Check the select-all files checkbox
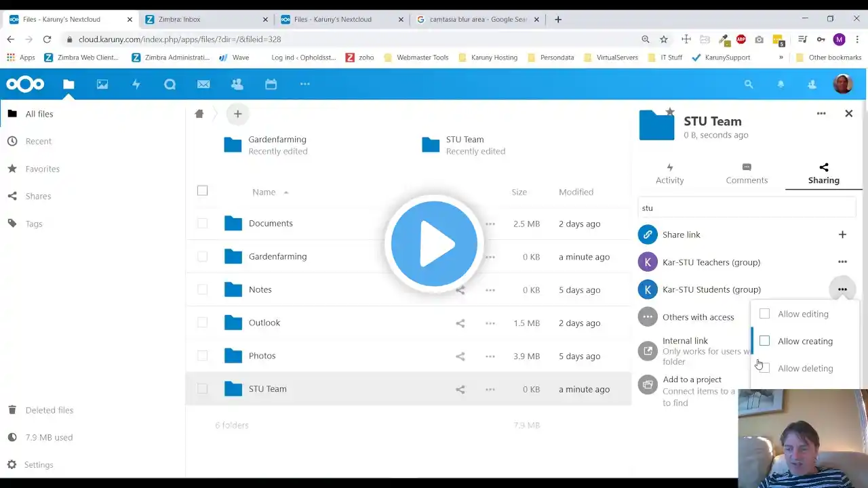 [x=202, y=190]
